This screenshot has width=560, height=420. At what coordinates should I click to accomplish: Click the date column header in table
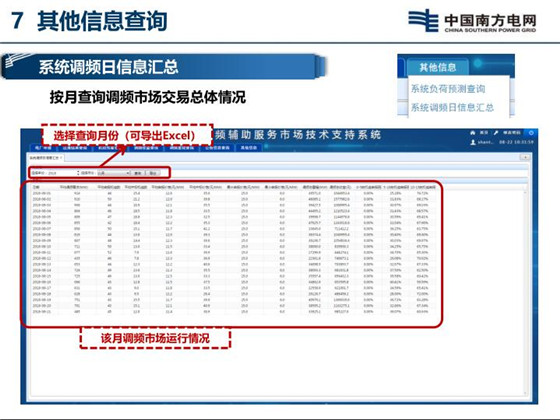[36, 187]
